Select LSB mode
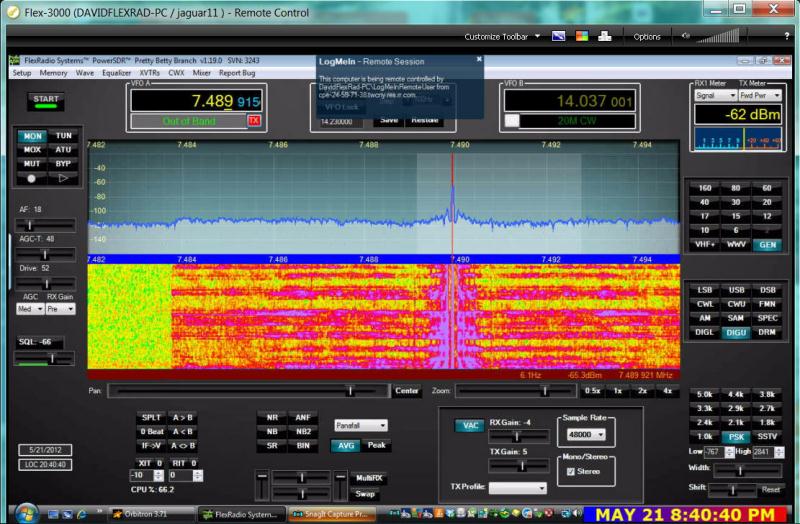This screenshot has width=800, height=524. coord(705,290)
